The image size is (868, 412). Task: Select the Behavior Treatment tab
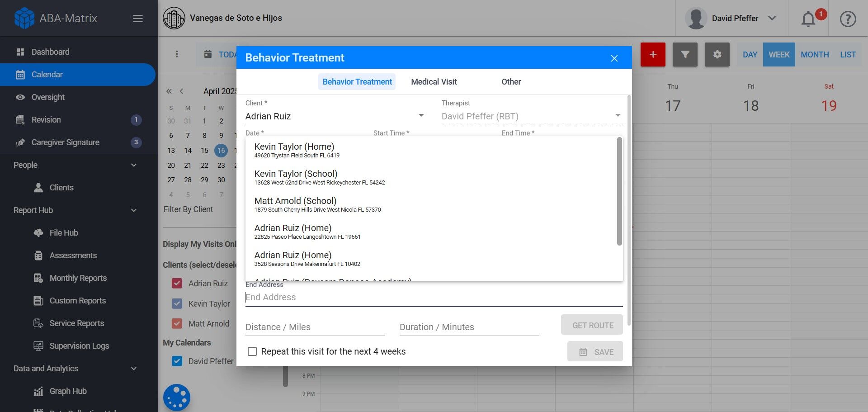coord(357,82)
